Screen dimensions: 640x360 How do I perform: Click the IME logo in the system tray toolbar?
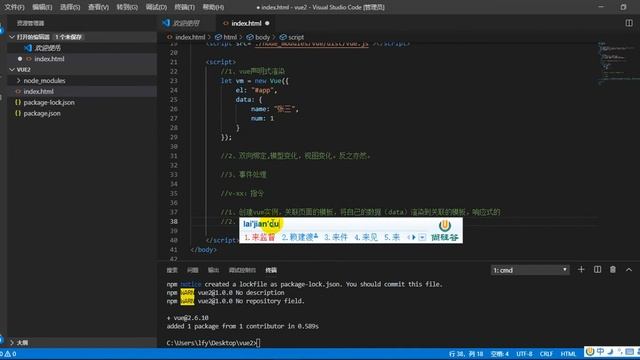(x=590, y=351)
